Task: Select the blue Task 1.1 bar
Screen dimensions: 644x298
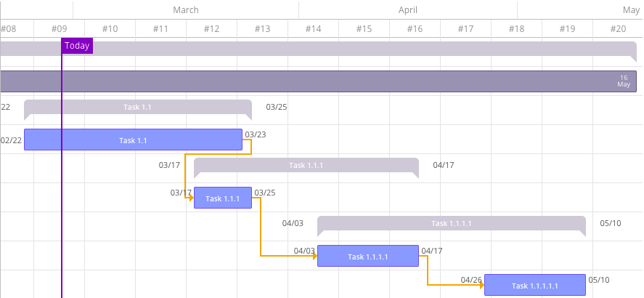Action: tap(133, 140)
